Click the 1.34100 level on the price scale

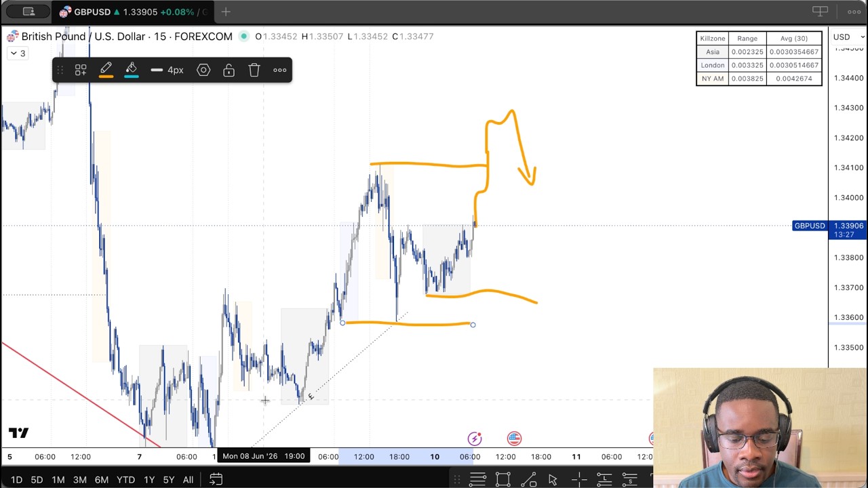point(848,167)
